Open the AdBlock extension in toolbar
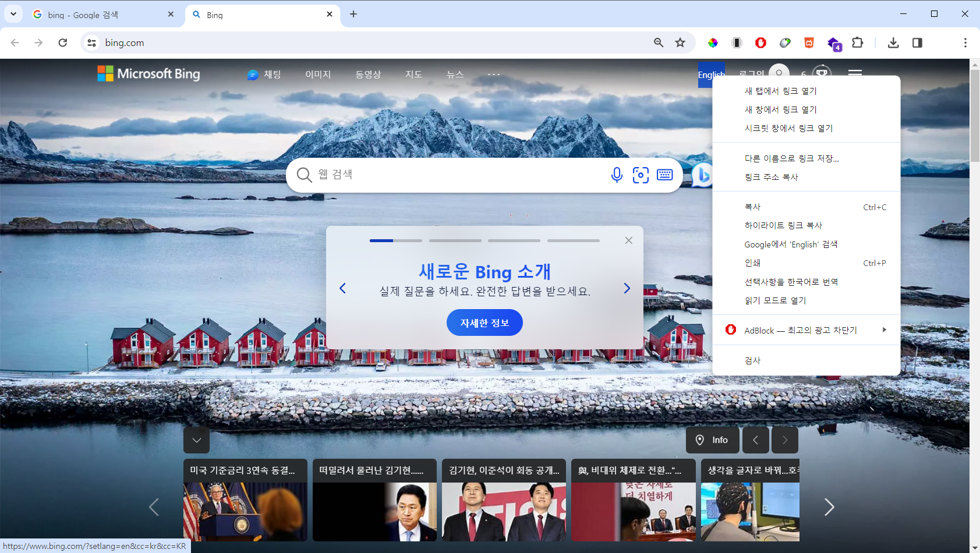The image size is (980, 553). tap(760, 42)
